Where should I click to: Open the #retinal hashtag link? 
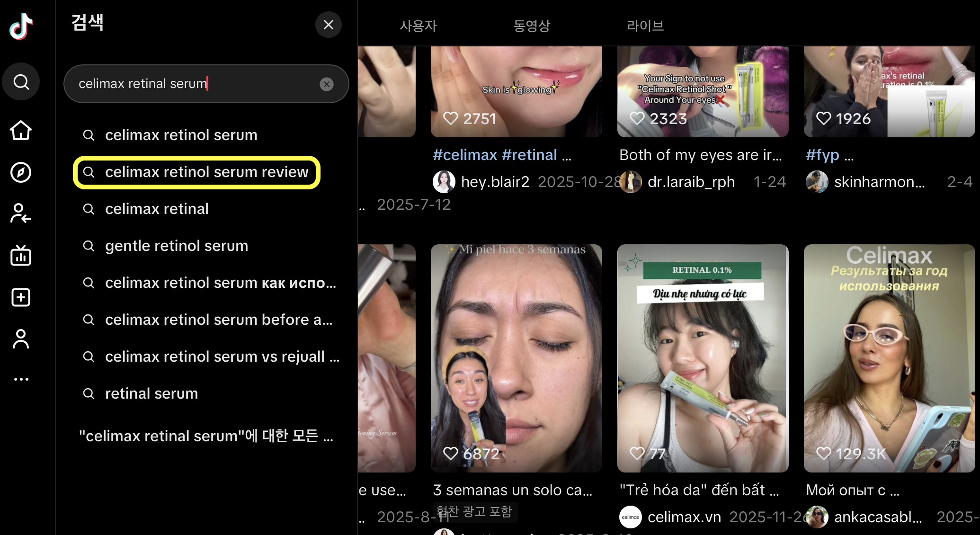click(529, 155)
